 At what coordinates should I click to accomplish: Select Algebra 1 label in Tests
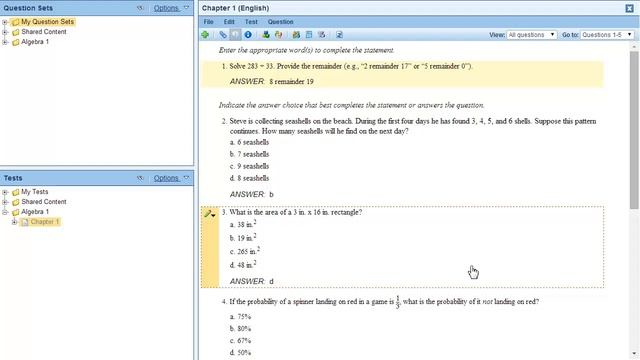(35, 212)
